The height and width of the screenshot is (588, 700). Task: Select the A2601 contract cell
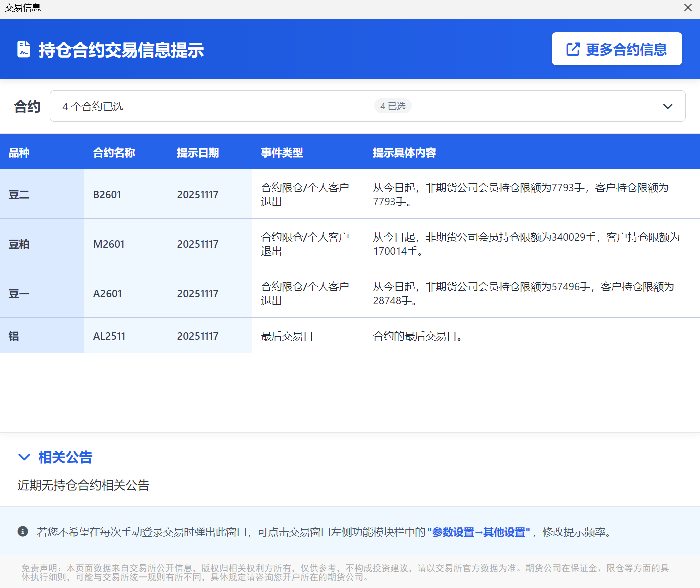[x=108, y=294]
